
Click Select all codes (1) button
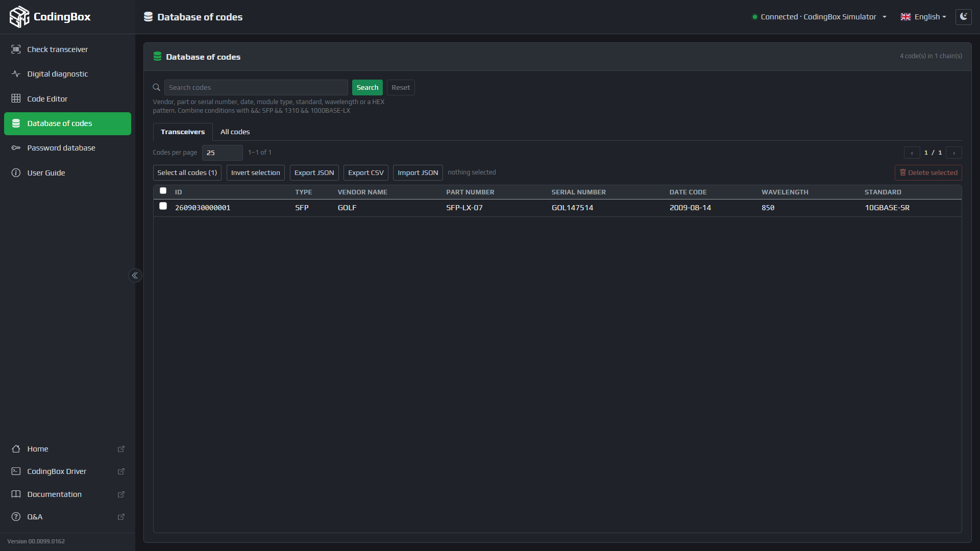pyautogui.click(x=187, y=172)
